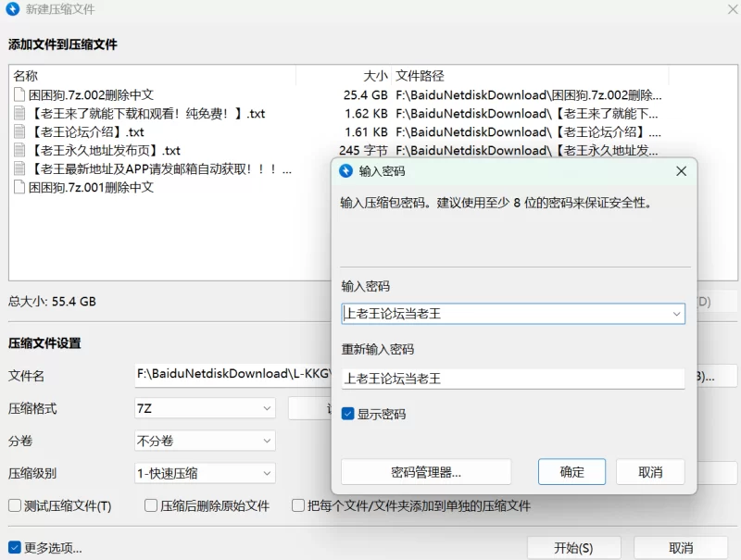
Task: Sort by the 大小 column header
Action: pos(375,76)
